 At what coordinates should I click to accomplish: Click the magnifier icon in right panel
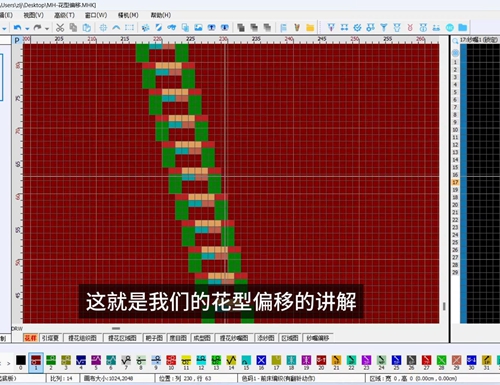pos(455,41)
